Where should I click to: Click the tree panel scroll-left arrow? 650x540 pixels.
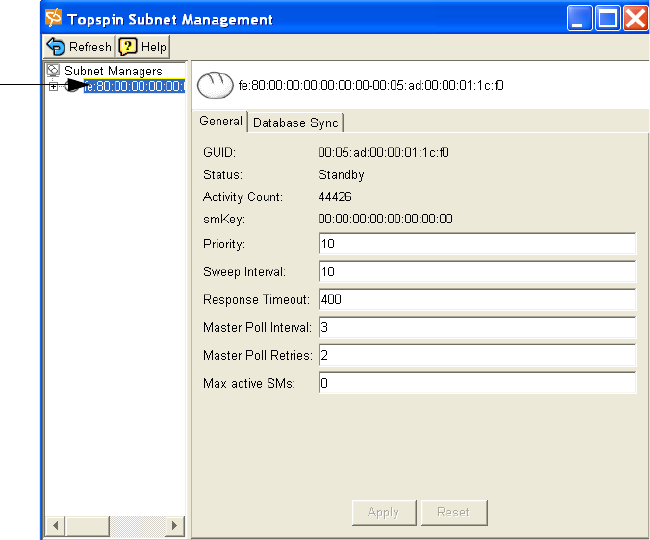pos(56,525)
